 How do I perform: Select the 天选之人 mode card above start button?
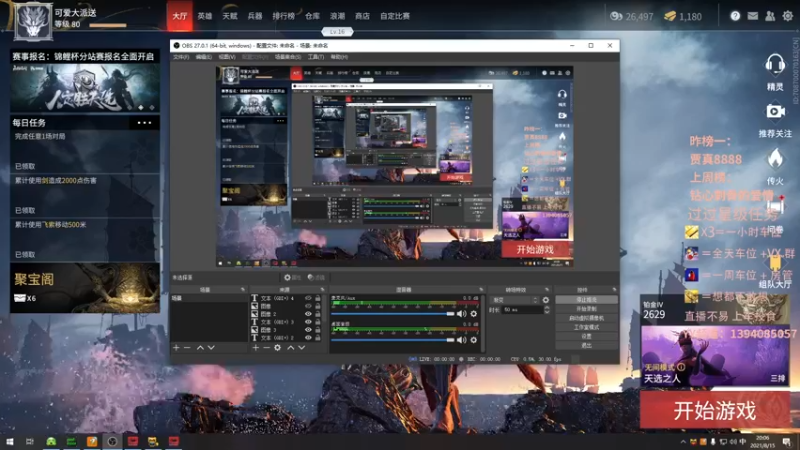[x=714, y=356]
